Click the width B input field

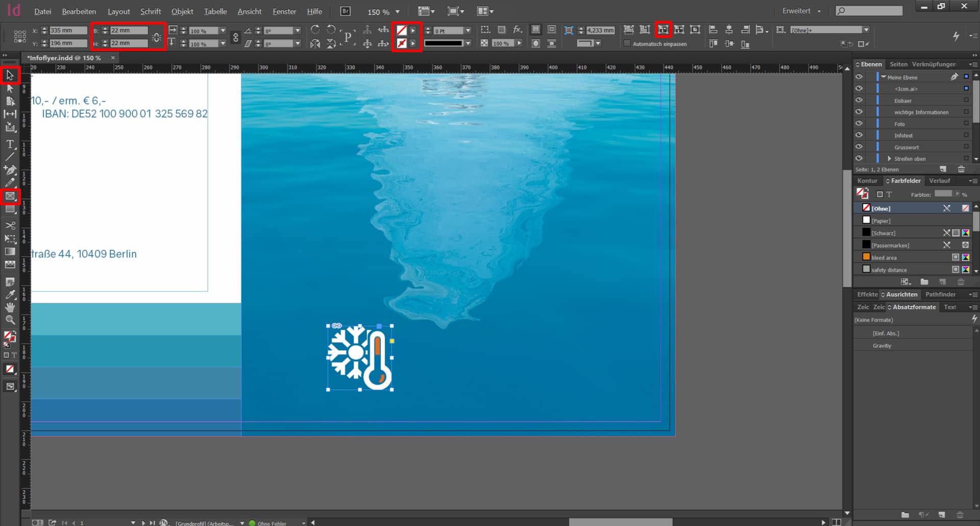[129, 31]
